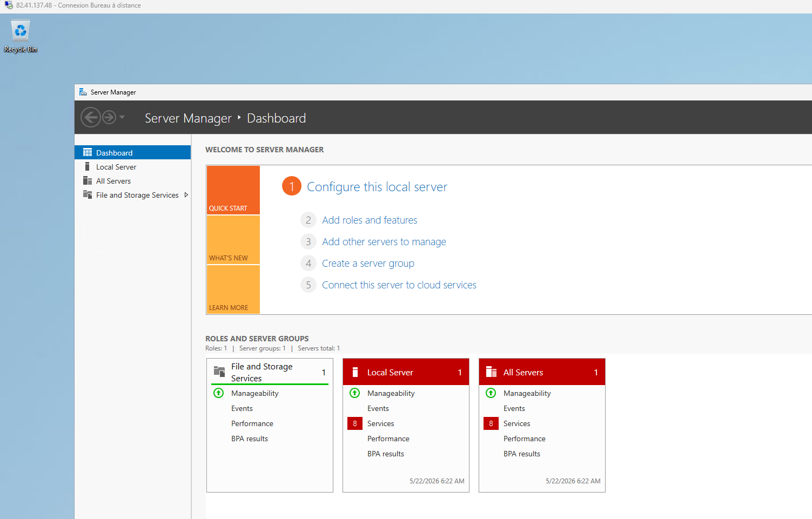The width and height of the screenshot is (812, 519).
Task: Click the red 8 Services badge in Local Server
Action: tap(355, 423)
